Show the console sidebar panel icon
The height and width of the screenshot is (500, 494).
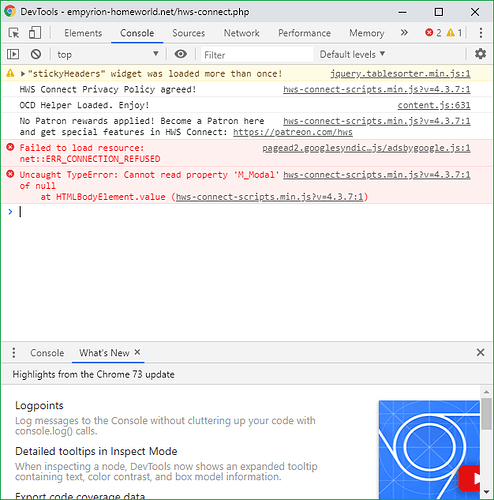tap(13, 54)
